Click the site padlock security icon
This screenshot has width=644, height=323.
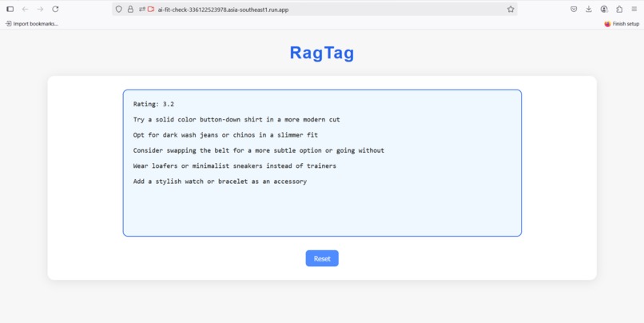[130, 9]
